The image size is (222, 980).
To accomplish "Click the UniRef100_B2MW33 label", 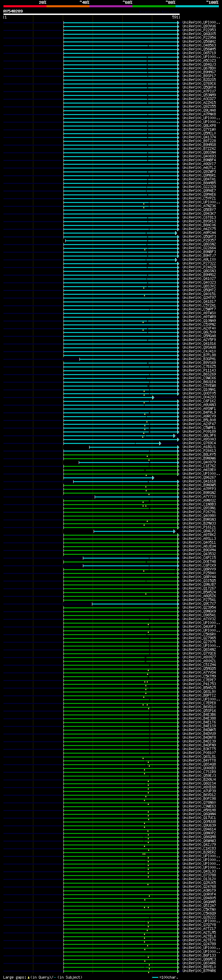I will coord(199,524).
